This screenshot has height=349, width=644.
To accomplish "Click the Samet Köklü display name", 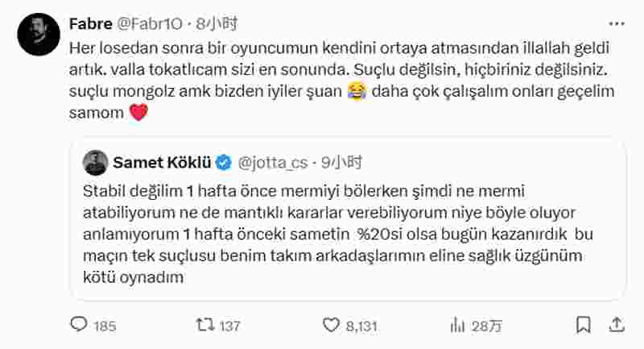I will point(162,163).
